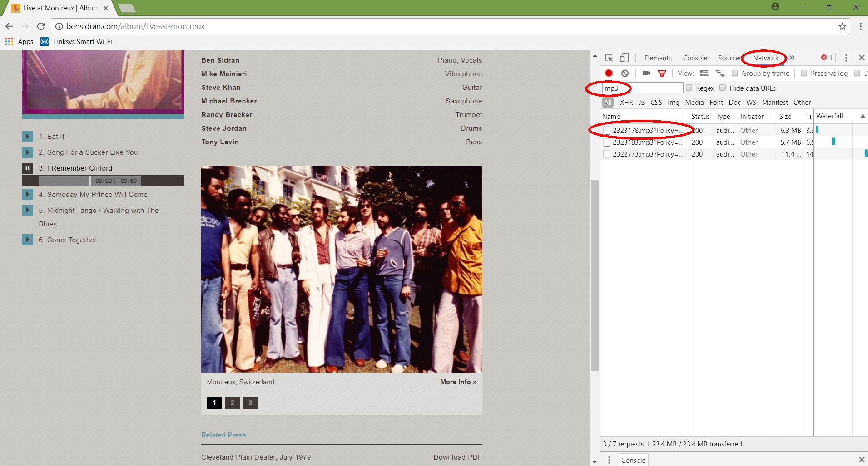Filter requests by Other

[802, 103]
